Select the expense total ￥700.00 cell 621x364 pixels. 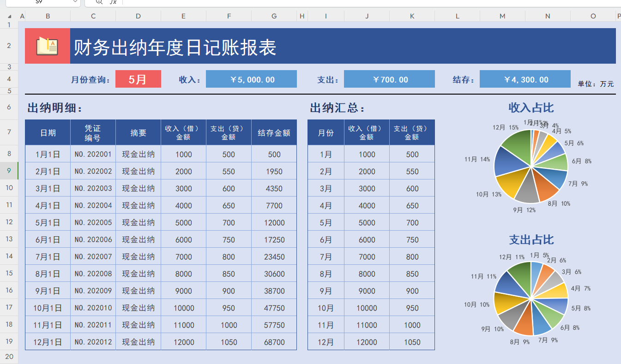[x=389, y=79]
